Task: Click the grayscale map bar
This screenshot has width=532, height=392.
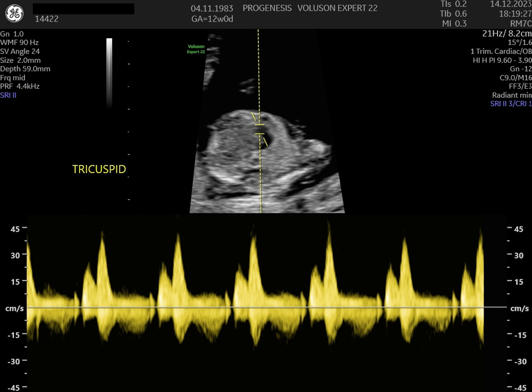Action: 110,72
